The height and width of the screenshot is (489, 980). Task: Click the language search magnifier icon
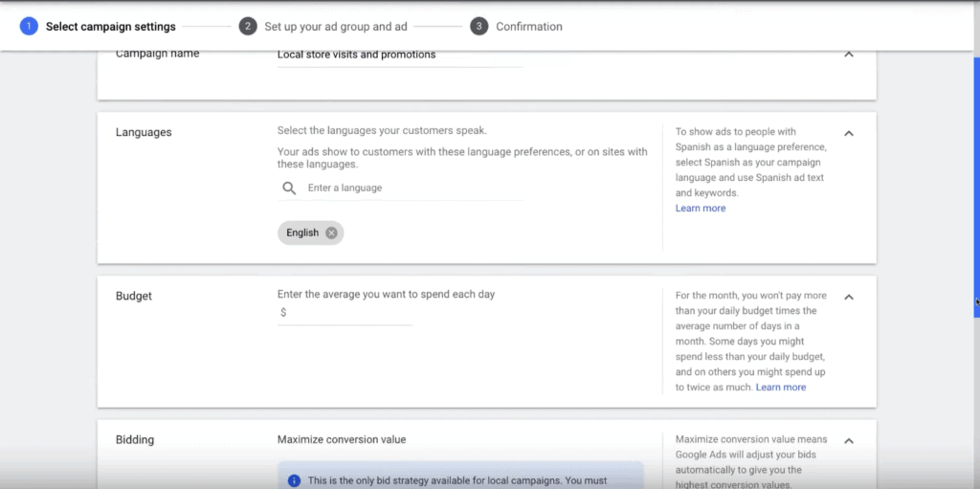[x=289, y=189]
